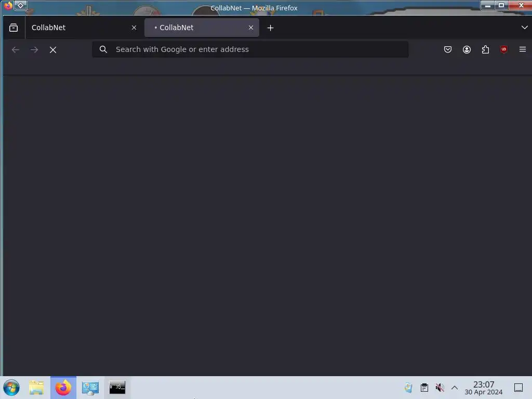
Task: Open the system settings taskbar icon
Action: tap(90, 388)
